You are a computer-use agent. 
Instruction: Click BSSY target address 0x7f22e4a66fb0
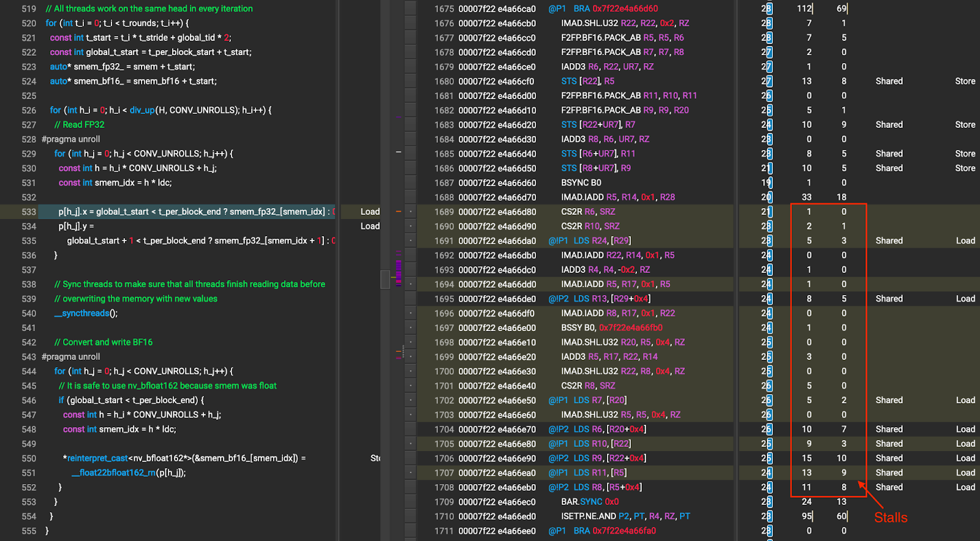pos(630,328)
